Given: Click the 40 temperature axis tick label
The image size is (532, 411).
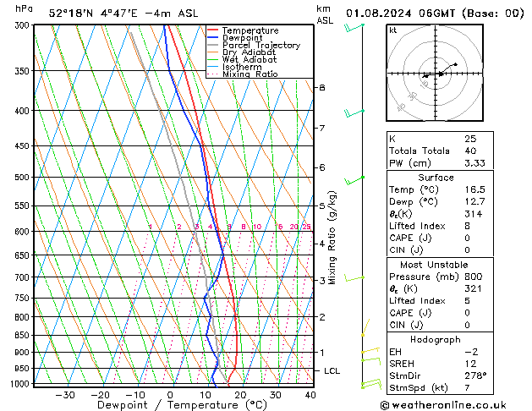Looking at the screenshot, I should (x=310, y=395).
